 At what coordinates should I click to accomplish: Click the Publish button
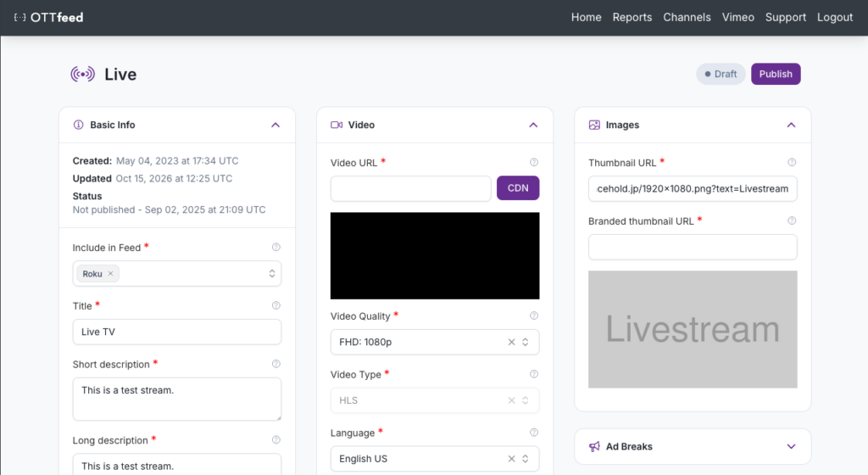click(776, 74)
